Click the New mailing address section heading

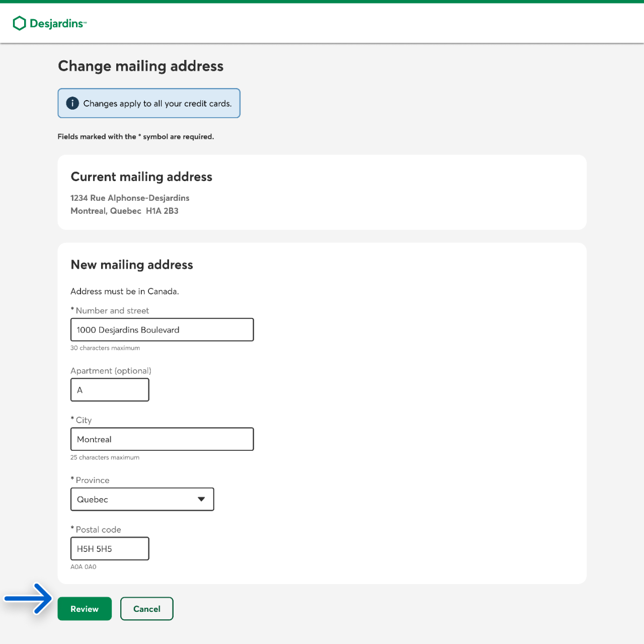point(132,265)
